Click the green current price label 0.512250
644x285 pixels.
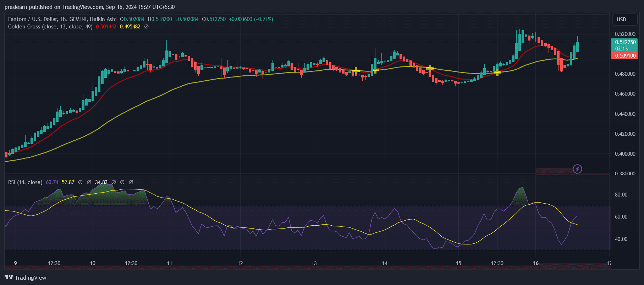625,42
